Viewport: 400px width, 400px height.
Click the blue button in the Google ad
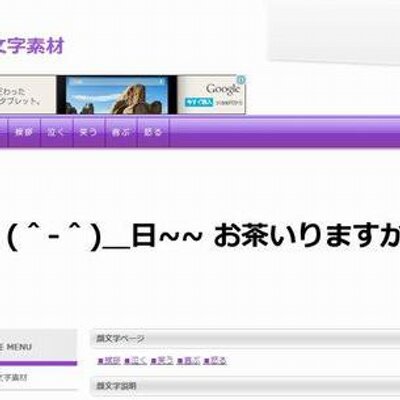click(199, 102)
